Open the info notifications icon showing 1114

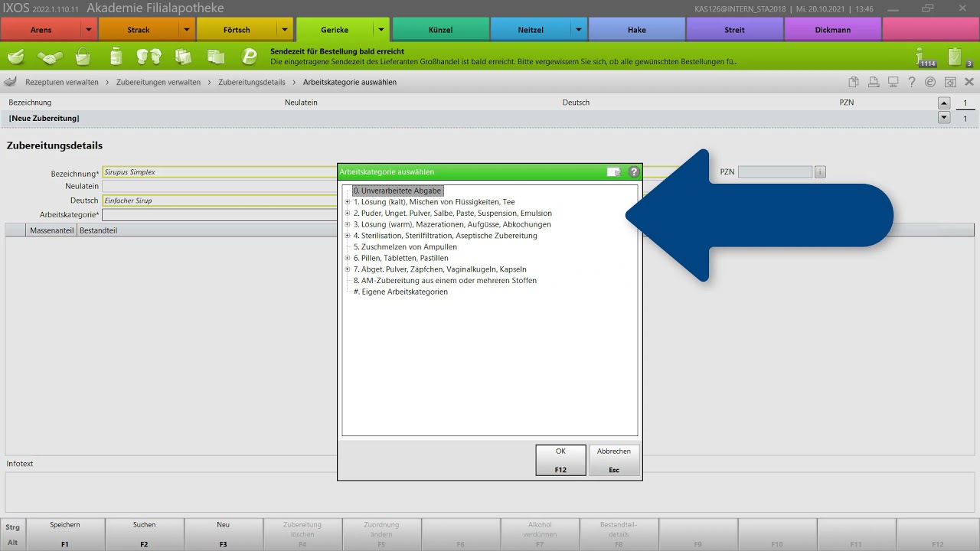[x=926, y=57]
